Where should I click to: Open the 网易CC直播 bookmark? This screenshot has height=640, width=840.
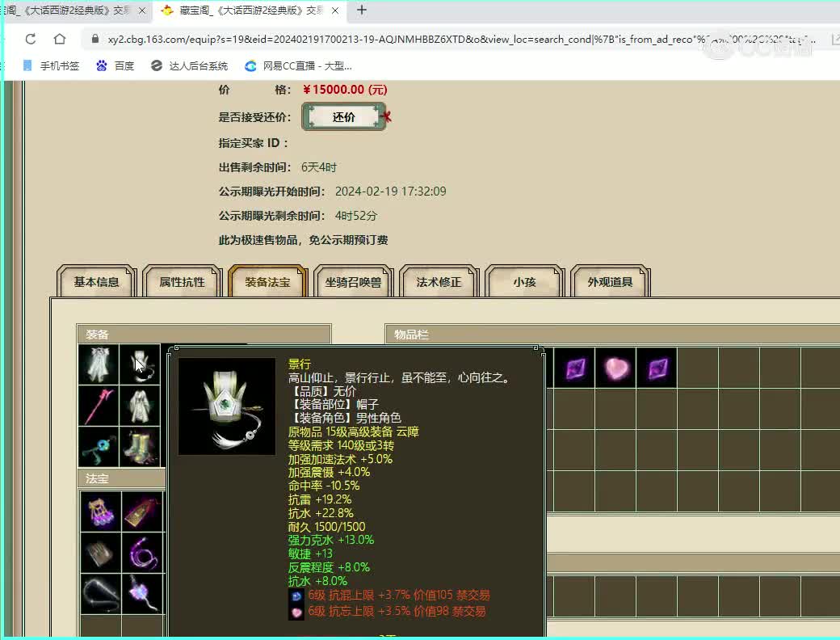[x=298, y=66]
